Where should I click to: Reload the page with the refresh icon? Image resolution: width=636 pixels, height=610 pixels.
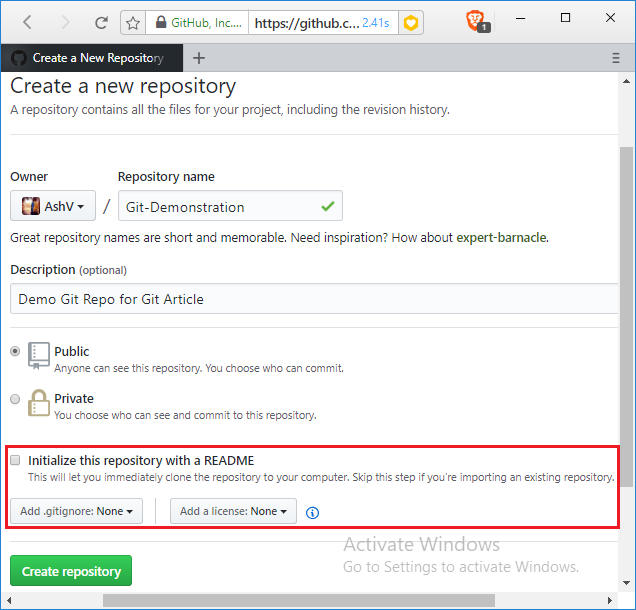point(101,23)
